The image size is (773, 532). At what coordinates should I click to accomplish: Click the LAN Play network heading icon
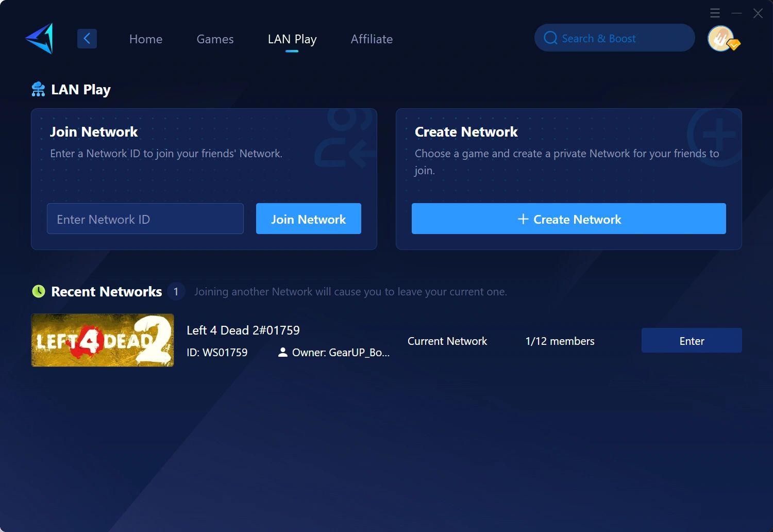[38, 89]
